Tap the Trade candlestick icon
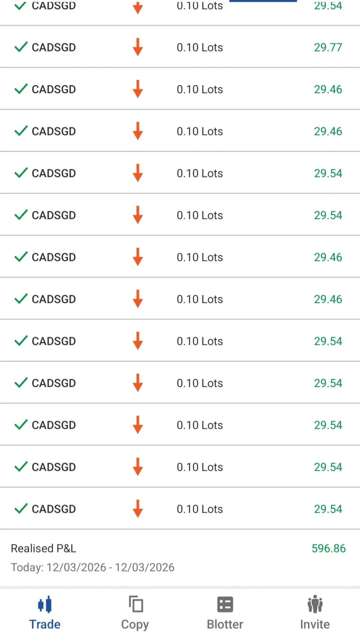The height and width of the screenshot is (644, 360). [45, 605]
